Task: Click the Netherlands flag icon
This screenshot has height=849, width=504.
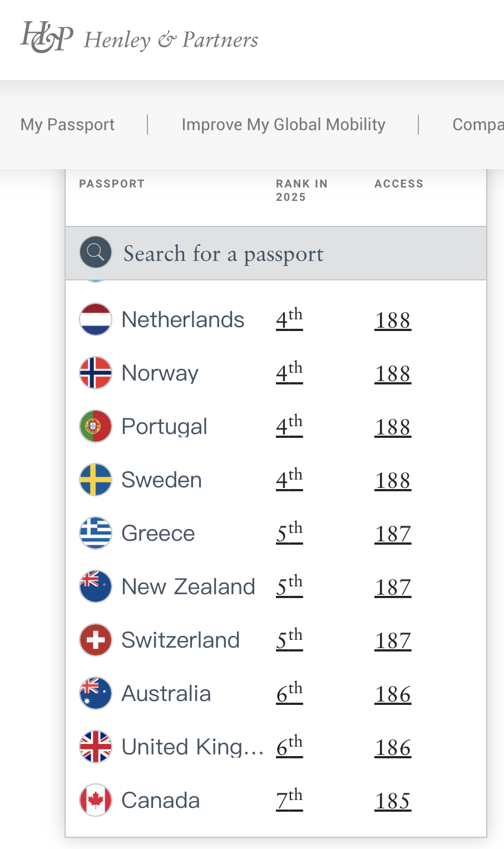Action: point(96,319)
